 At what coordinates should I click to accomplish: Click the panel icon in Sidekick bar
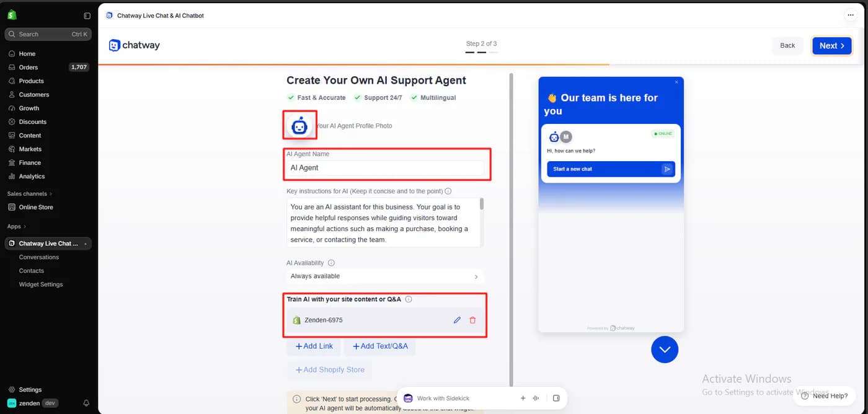coord(556,399)
